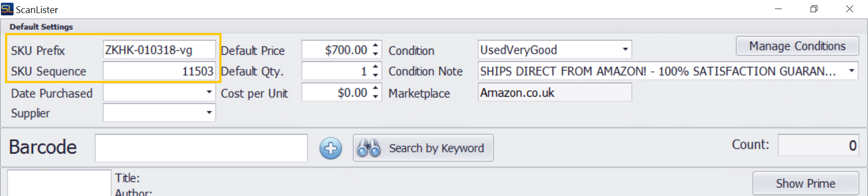The width and height of the screenshot is (868, 196).
Task: Click Search by Keyword binoculars button
Action: 423,148
